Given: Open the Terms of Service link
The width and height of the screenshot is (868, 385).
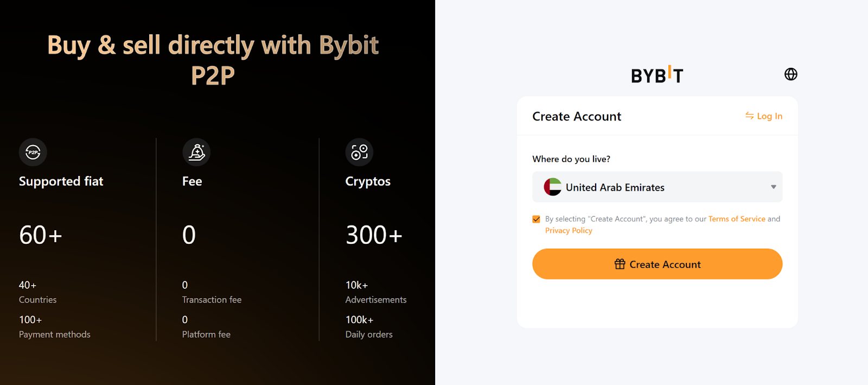Looking at the screenshot, I should click(x=737, y=219).
